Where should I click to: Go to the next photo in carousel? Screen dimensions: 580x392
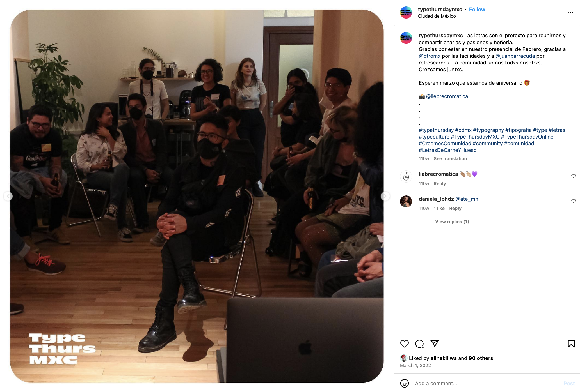(385, 196)
